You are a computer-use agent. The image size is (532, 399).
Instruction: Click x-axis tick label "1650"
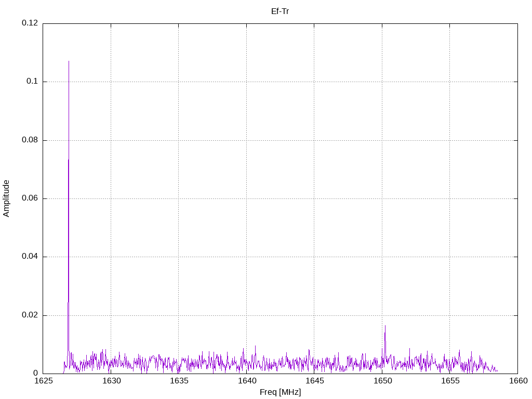(383, 381)
